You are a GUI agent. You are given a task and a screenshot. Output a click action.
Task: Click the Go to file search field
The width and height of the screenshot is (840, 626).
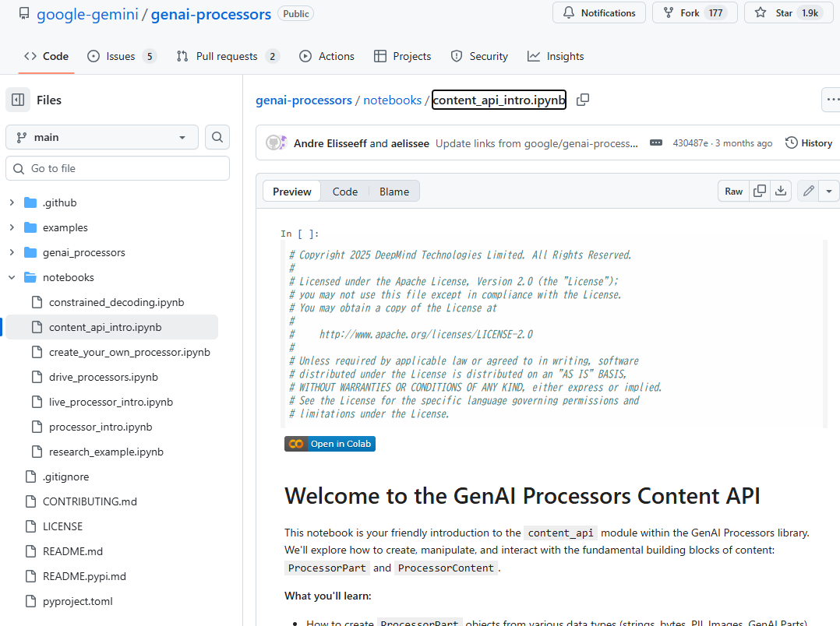[118, 168]
